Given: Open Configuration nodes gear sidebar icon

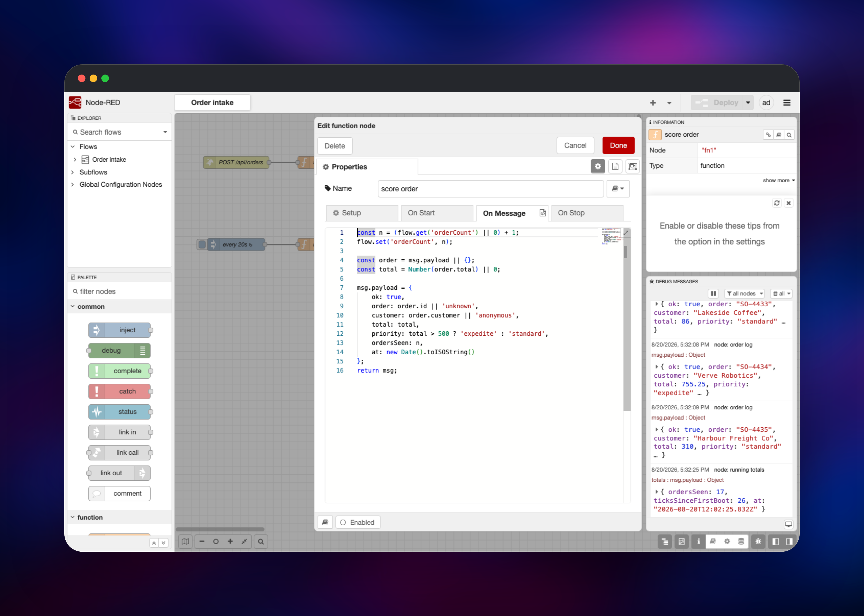Looking at the screenshot, I should point(727,541).
